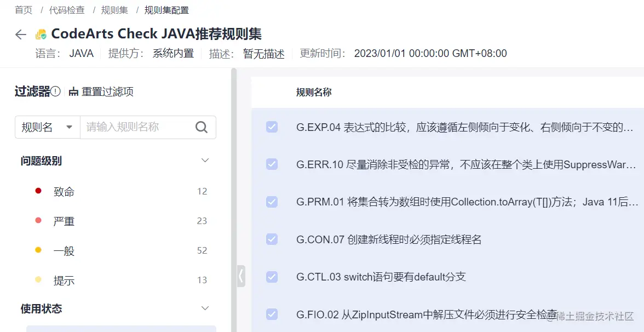Screen dimensions: 644x332
Task: Click 重置过滤项 to reset filters
Action: click(x=107, y=91)
